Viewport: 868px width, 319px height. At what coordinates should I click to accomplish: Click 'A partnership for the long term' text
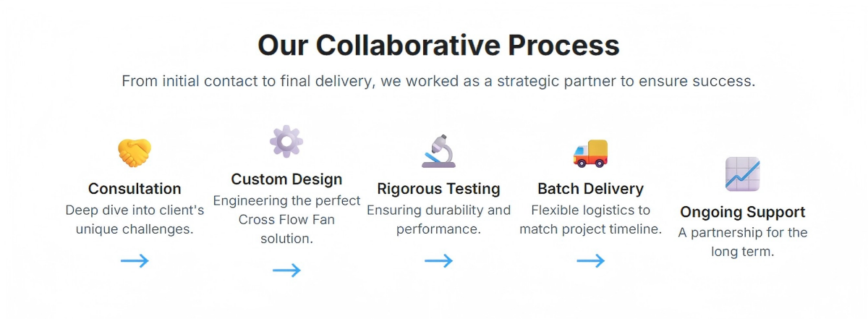click(x=742, y=242)
